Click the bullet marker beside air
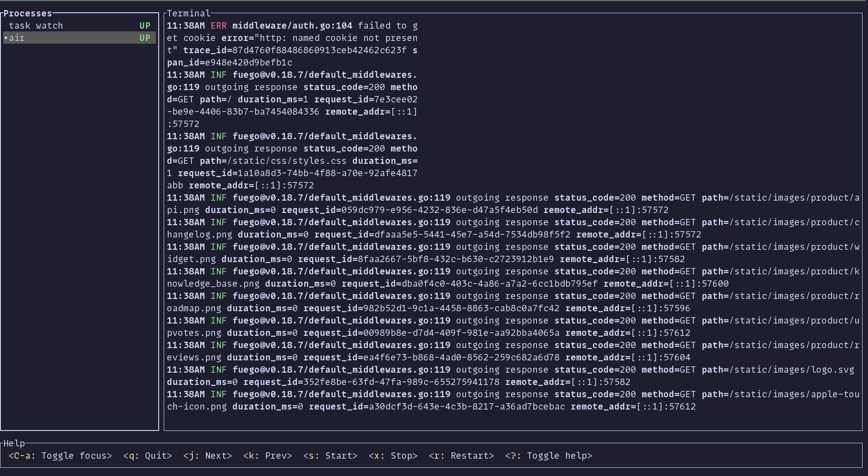The image size is (868, 476). 6,38
